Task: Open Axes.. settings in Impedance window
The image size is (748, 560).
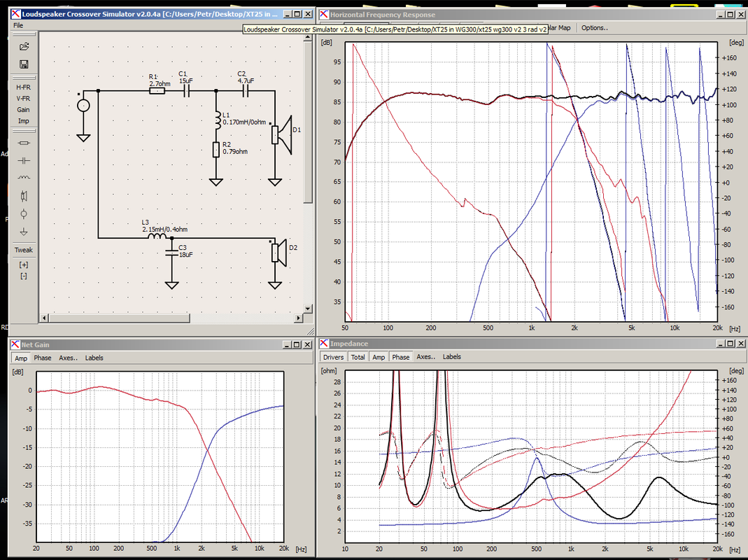Action: click(425, 357)
